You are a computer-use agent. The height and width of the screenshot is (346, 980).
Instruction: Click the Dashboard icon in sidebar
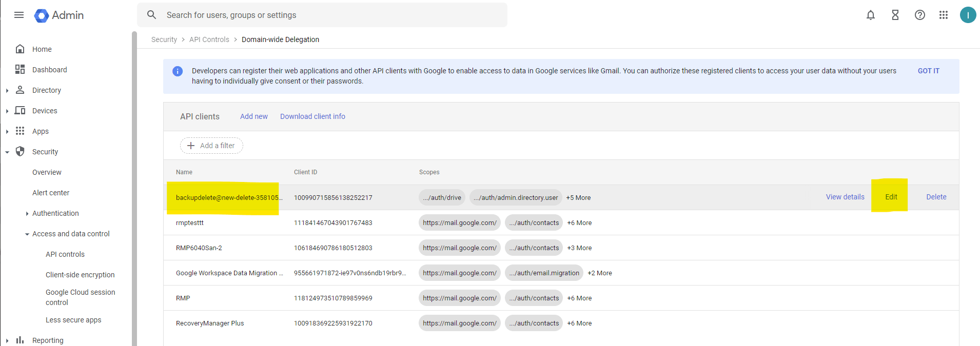[x=20, y=69]
